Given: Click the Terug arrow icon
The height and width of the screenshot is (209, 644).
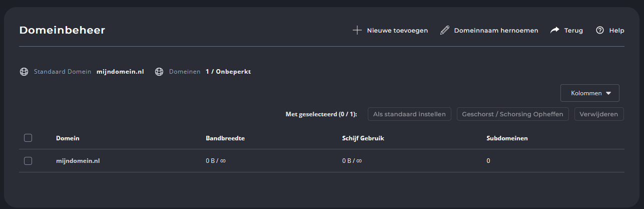Looking at the screenshot, I should (x=555, y=31).
